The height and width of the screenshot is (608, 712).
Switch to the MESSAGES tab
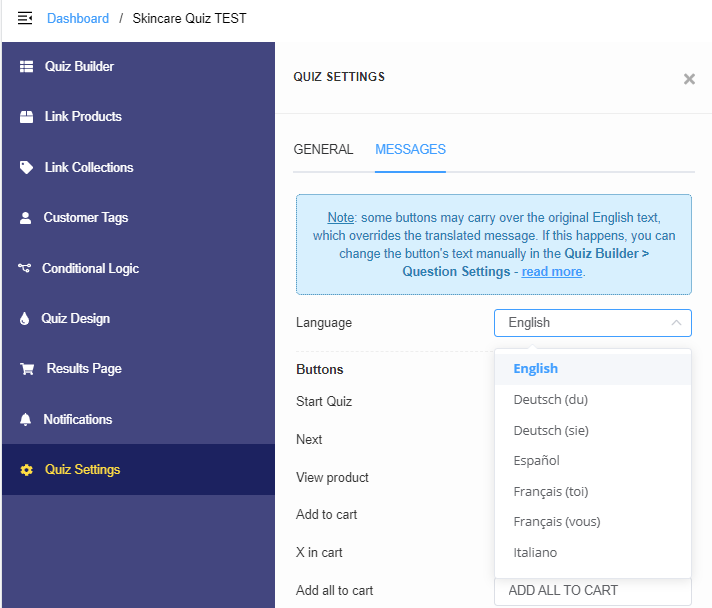[x=410, y=149]
